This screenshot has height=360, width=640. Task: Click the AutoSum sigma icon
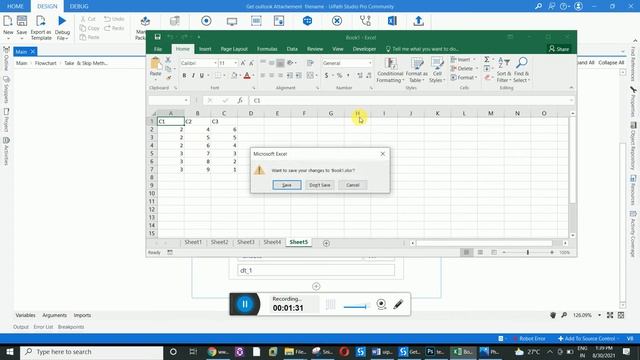pos(487,60)
